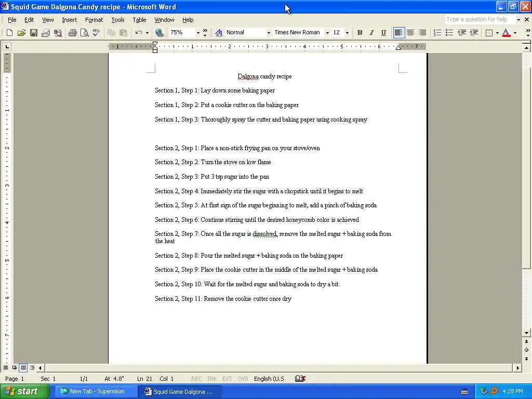
Task: Toggle REC macro recording in status bar
Action: tap(196, 379)
